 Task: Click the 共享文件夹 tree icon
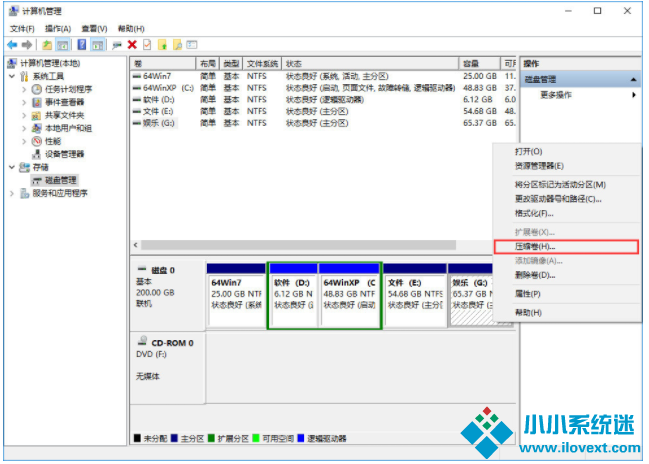click(36, 115)
